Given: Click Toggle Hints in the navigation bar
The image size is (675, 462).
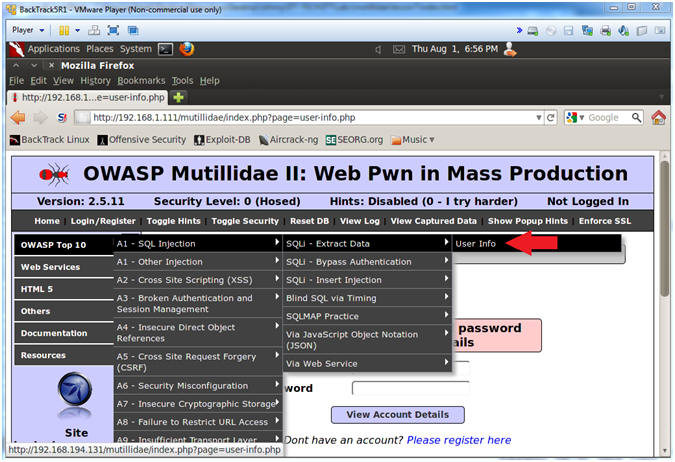Looking at the screenshot, I should (173, 221).
